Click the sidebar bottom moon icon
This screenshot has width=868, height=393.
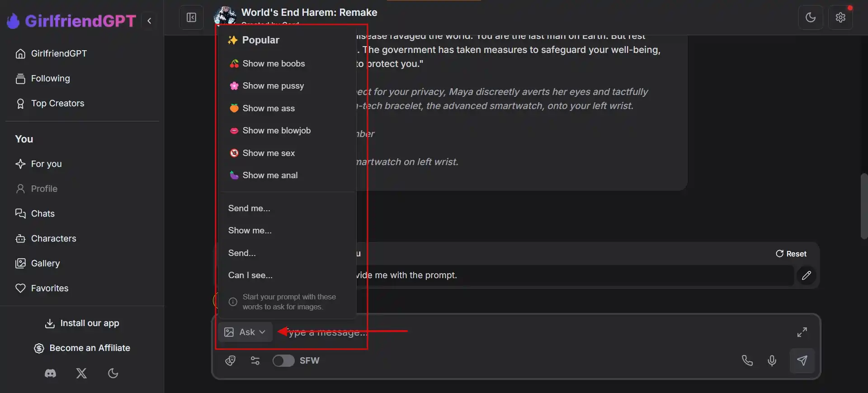pyautogui.click(x=113, y=373)
